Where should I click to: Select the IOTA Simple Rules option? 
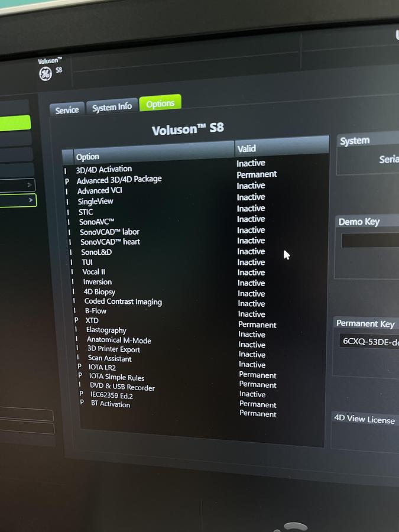(x=116, y=377)
